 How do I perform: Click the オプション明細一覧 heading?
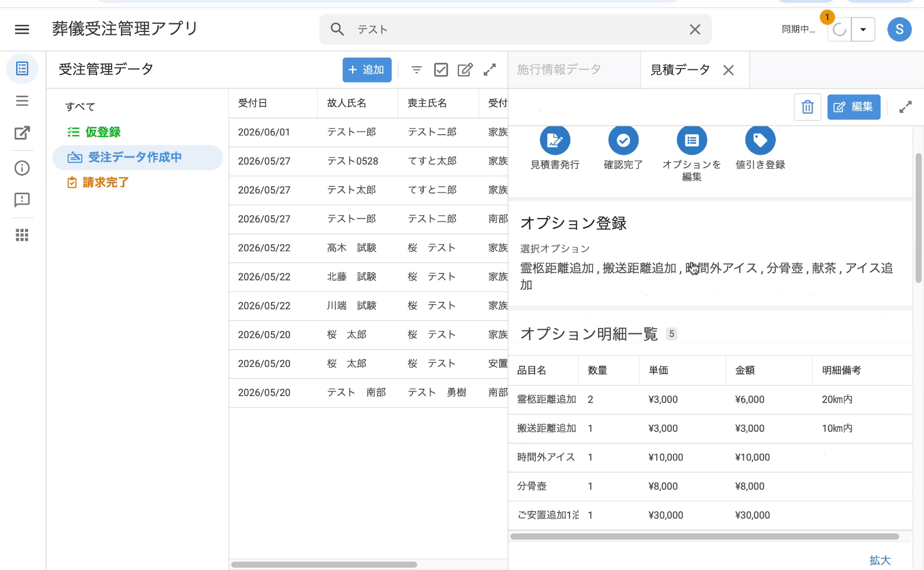click(589, 334)
